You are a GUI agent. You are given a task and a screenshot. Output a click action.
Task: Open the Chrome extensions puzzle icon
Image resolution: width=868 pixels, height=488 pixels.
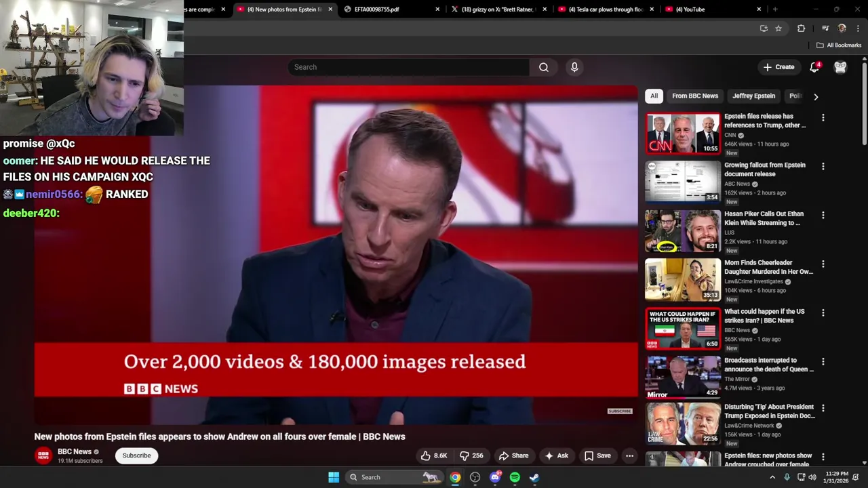801,28
